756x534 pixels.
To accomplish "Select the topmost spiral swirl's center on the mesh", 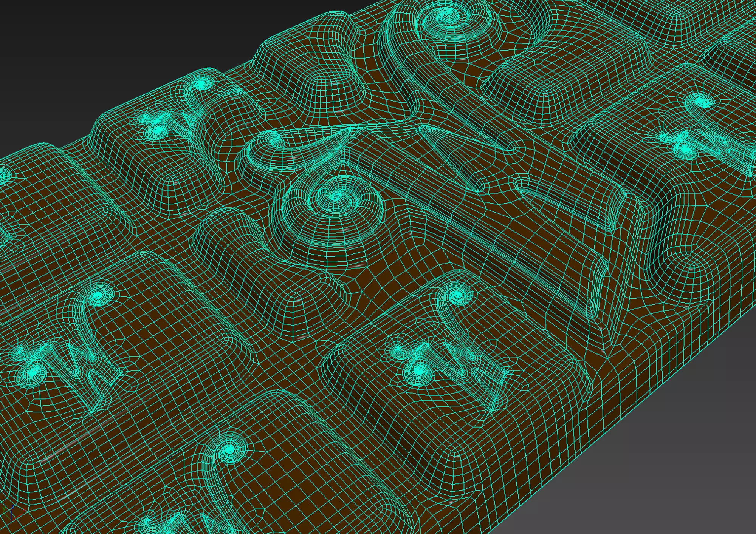I will pos(446,17).
